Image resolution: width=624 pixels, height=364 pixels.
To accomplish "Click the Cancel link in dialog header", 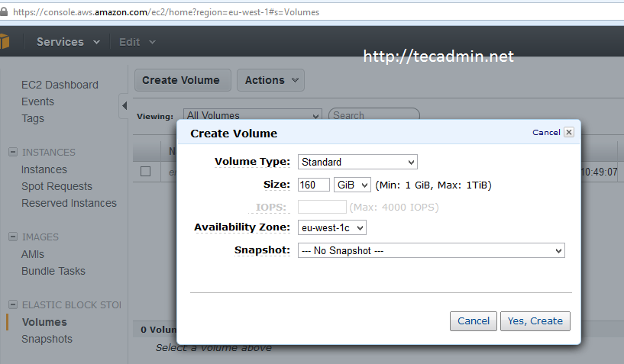I will tap(546, 133).
